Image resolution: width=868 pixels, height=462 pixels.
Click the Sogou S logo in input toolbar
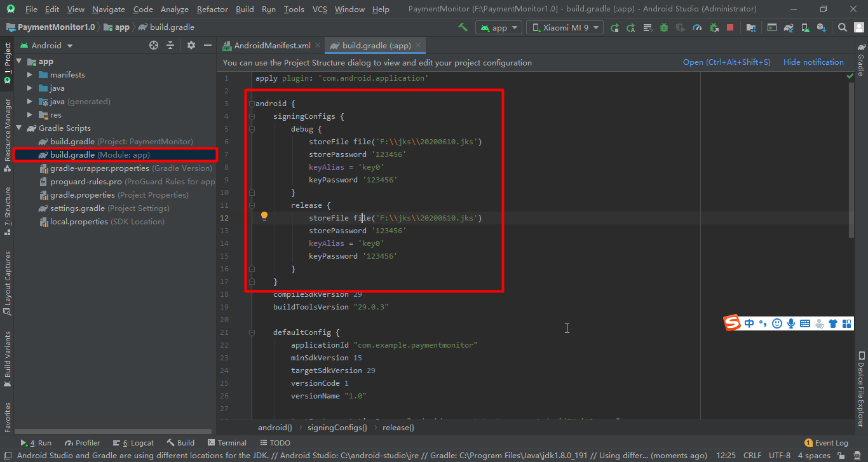733,323
